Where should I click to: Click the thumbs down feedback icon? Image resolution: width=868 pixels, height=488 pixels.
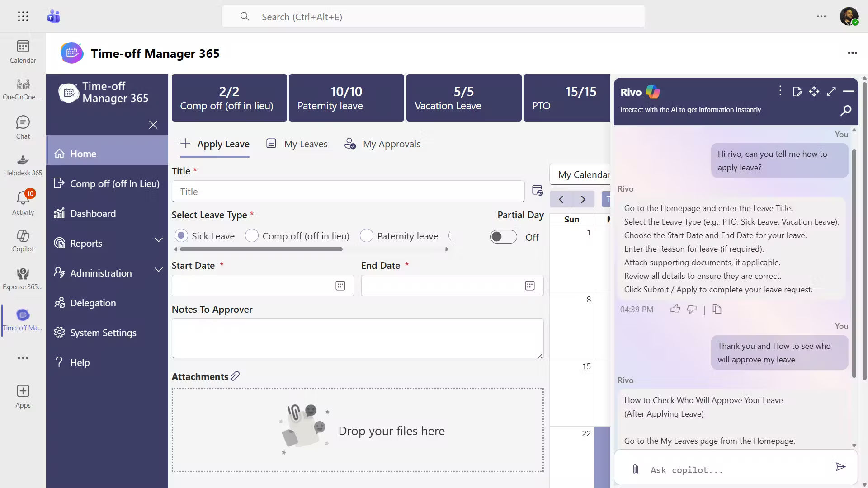point(692,309)
